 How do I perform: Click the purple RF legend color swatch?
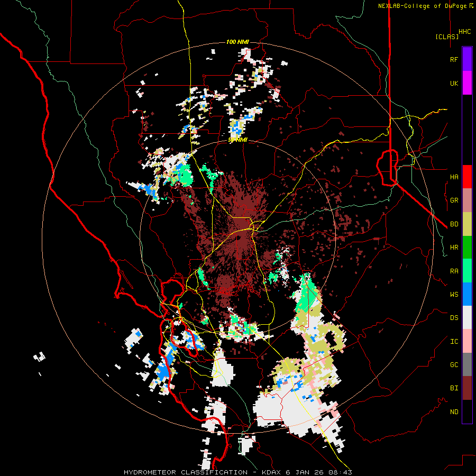click(467, 59)
